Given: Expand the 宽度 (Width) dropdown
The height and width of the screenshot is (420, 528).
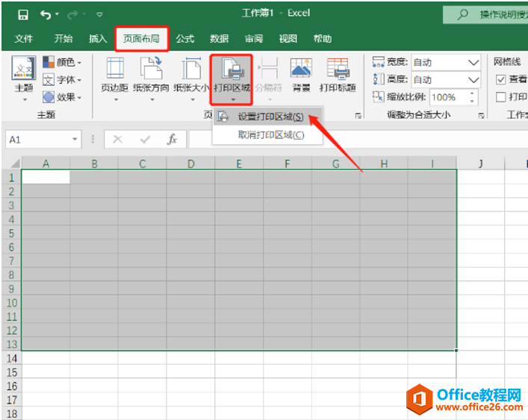Looking at the screenshot, I should 473,62.
